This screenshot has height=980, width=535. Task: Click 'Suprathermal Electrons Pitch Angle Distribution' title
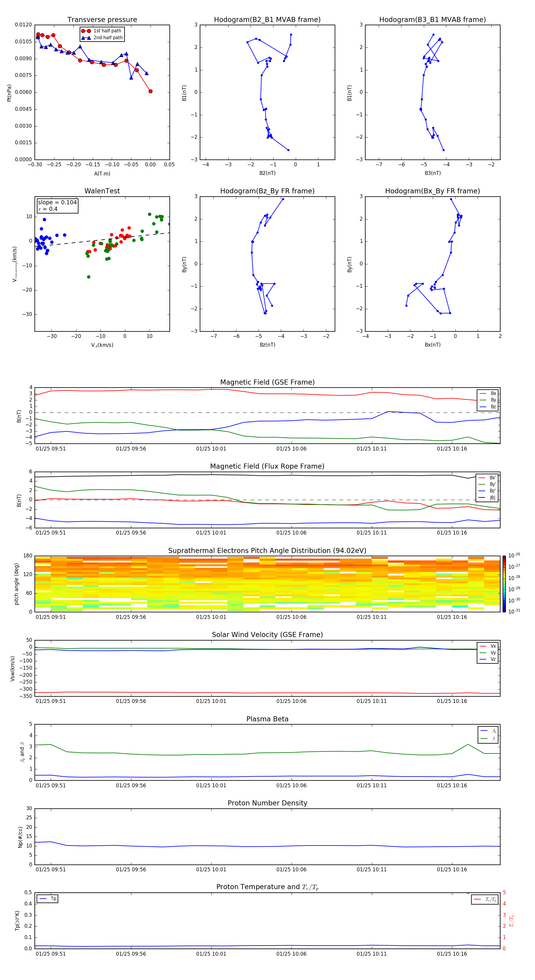[x=267, y=551]
